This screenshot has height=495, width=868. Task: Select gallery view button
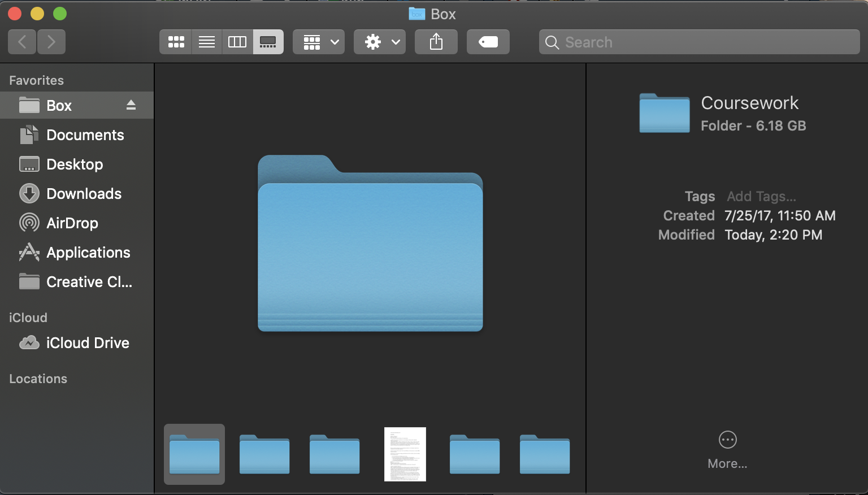point(268,42)
